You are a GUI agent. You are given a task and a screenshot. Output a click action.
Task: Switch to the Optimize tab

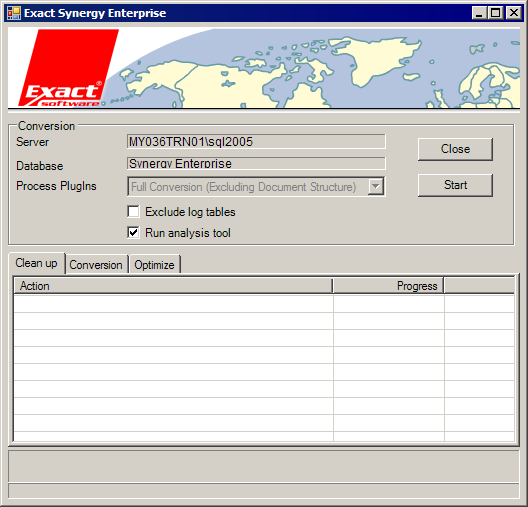[155, 265]
